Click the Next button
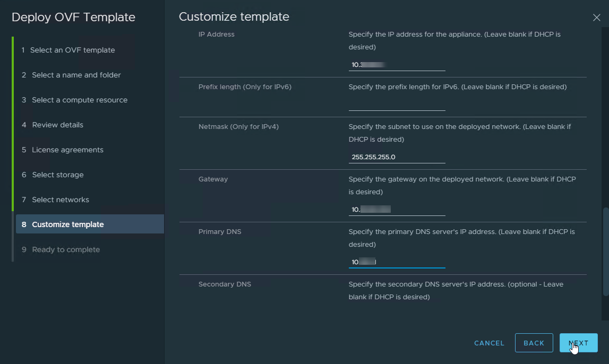 coord(578,343)
